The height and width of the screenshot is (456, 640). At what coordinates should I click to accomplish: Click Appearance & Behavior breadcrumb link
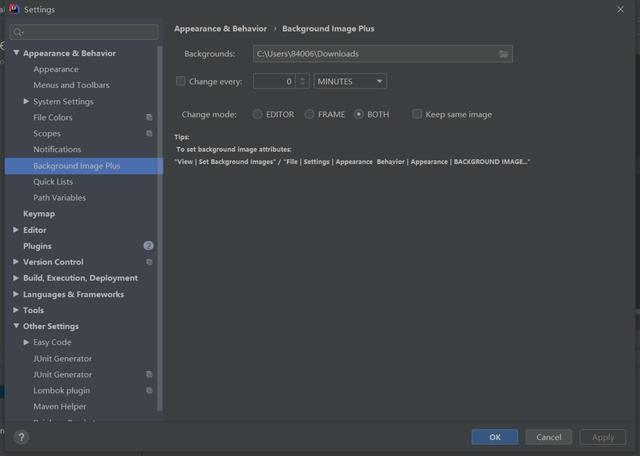click(x=220, y=29)
